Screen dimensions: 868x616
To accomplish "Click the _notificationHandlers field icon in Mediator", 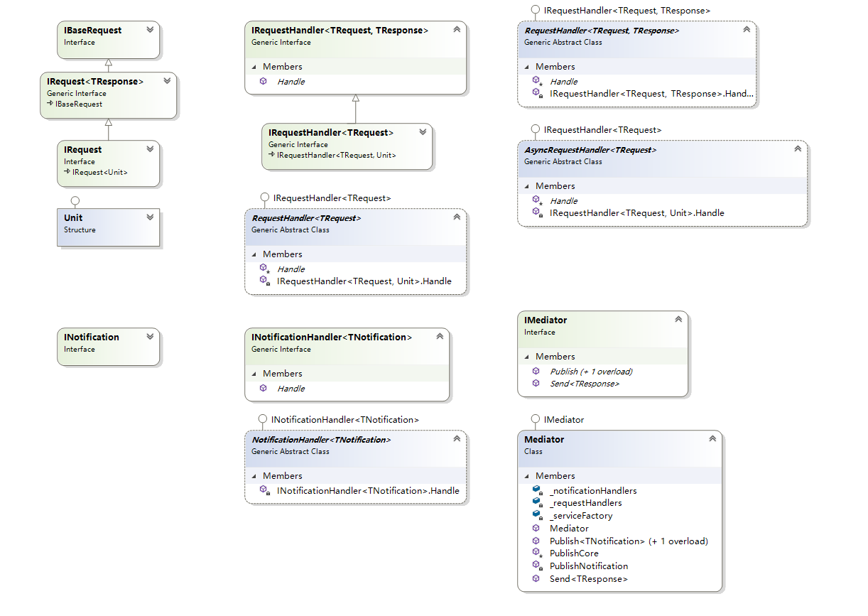I will pos(537,490).
